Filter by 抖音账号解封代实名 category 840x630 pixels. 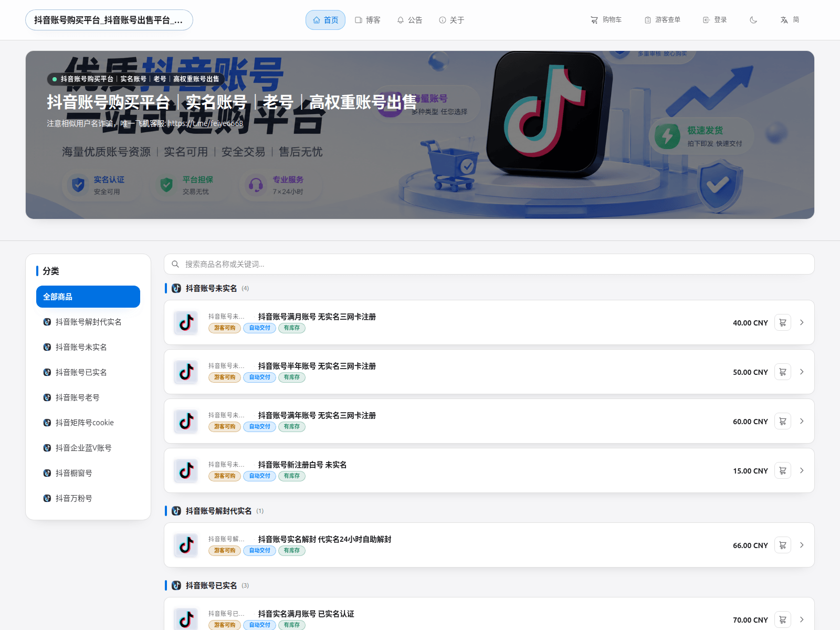pos(88,322)
